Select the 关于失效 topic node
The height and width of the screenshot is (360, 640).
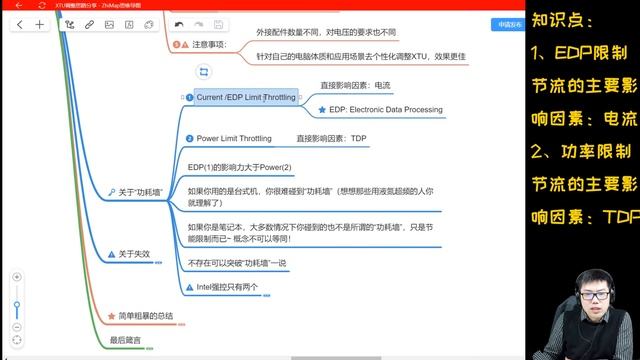(134, 254)
